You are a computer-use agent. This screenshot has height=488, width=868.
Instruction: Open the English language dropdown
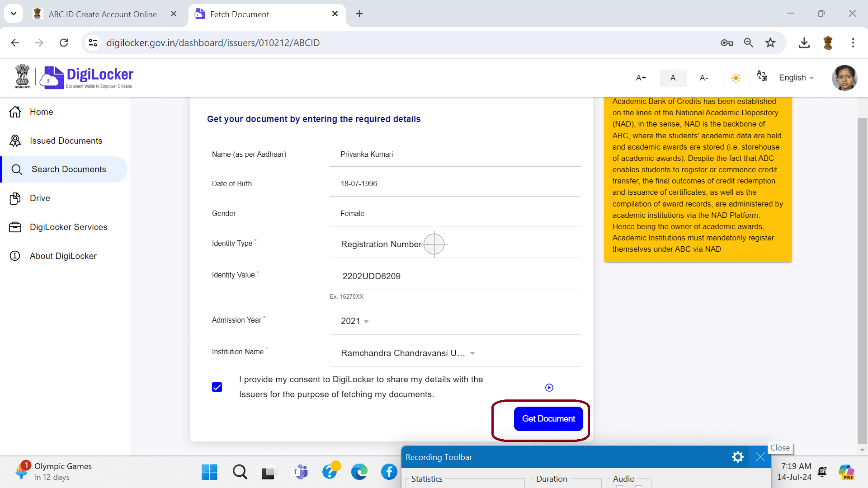pyautogui.click(x=796, y=78)
